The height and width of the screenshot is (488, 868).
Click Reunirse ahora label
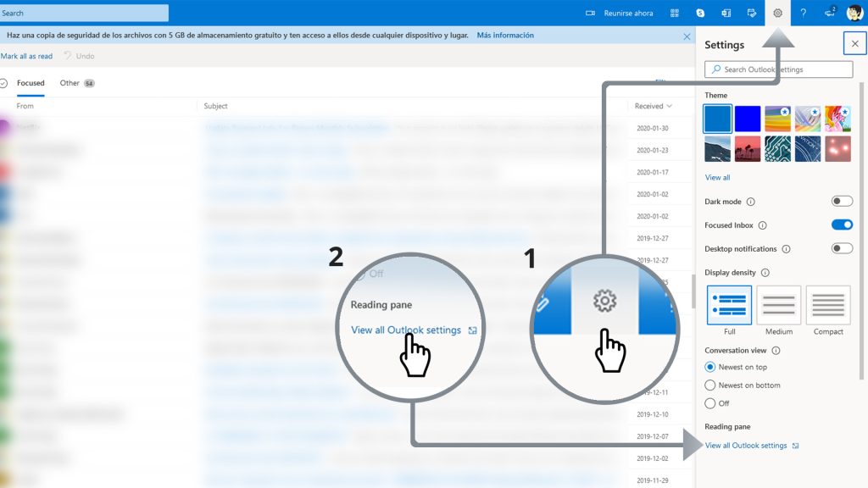click(x=628, y=13)
